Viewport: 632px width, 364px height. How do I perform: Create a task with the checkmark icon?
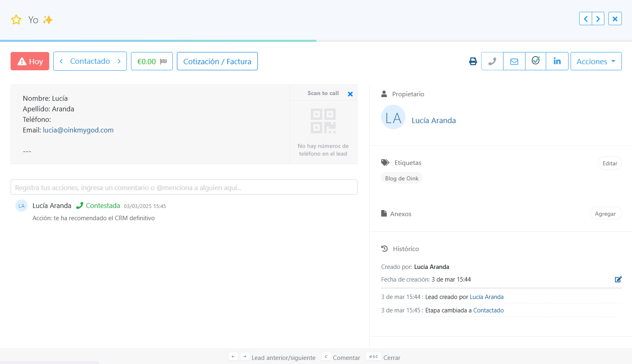535,61
